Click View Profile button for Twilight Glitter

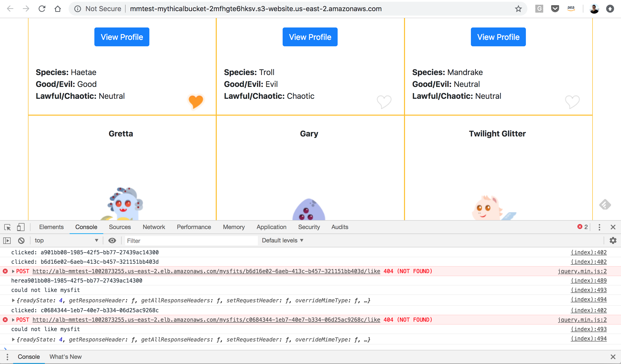coord(498,37)
